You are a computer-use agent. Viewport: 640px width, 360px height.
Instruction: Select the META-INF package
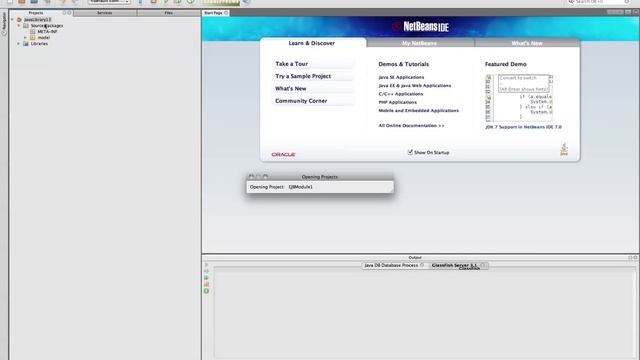coord(47,31)
